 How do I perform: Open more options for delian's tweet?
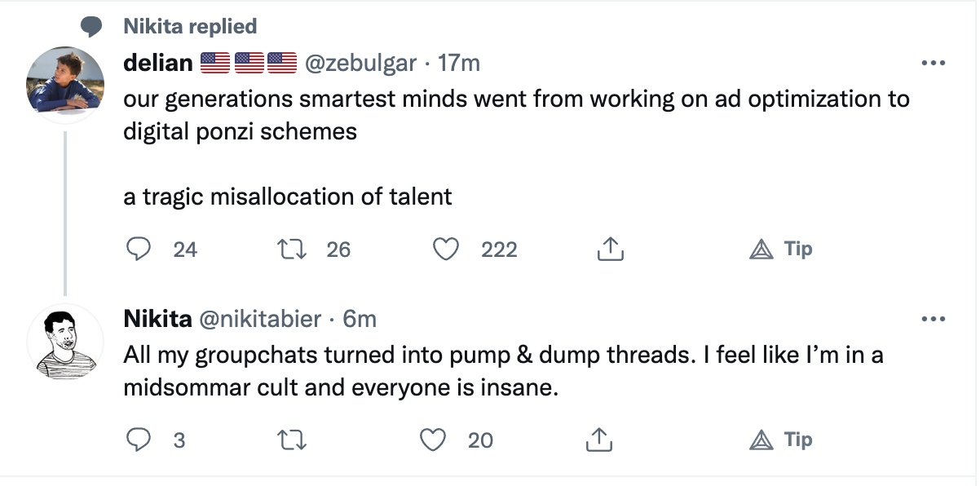(x=932, y=63)
